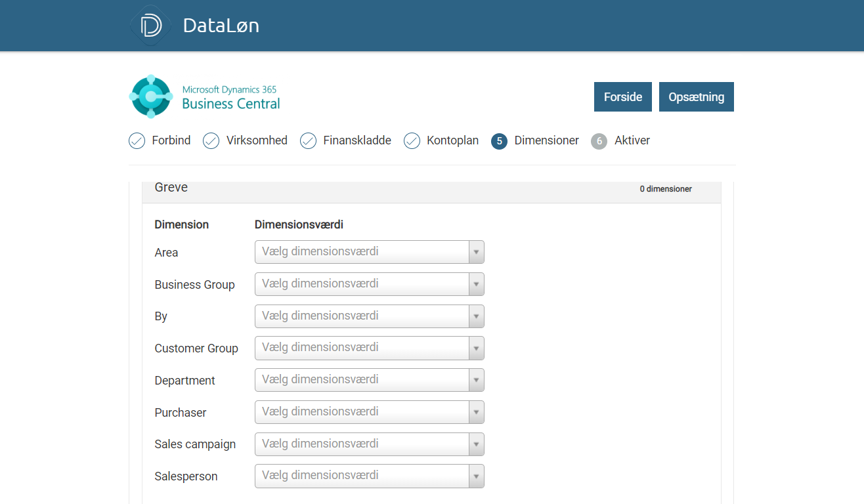Click the dropdown arrow for Area
The width and height of the screenshot is (864, 504).
pos(477,252)
